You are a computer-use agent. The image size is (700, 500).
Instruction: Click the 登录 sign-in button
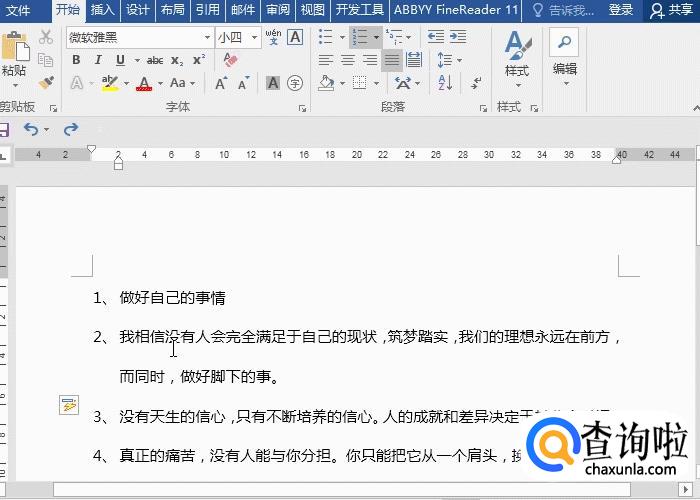[621, 10]
